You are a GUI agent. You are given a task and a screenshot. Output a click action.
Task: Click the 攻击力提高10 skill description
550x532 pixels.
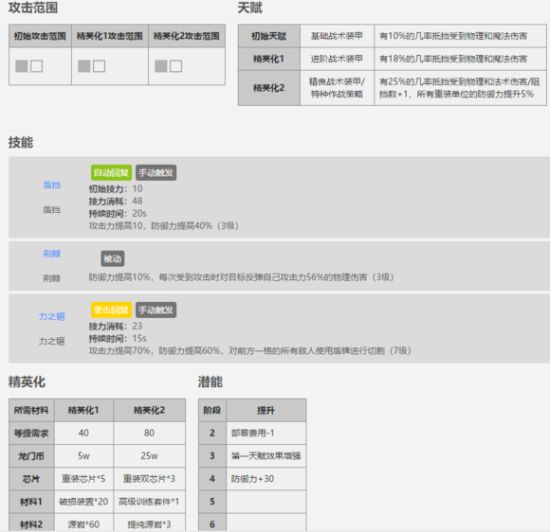164,225
